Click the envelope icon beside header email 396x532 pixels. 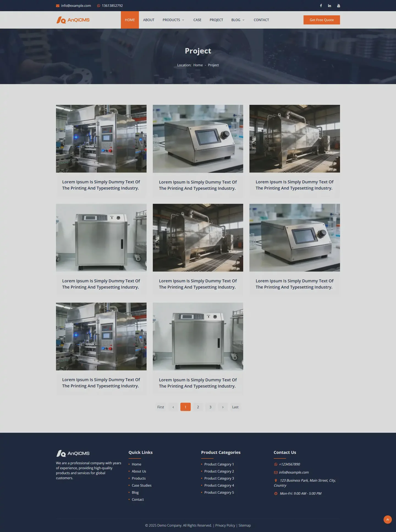[57, 6]
